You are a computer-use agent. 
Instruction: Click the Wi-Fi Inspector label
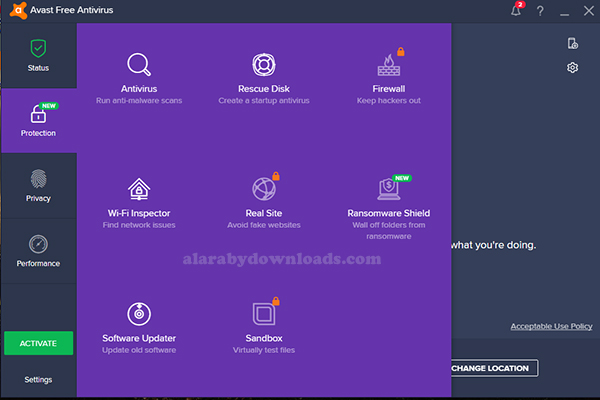point(139,213)
